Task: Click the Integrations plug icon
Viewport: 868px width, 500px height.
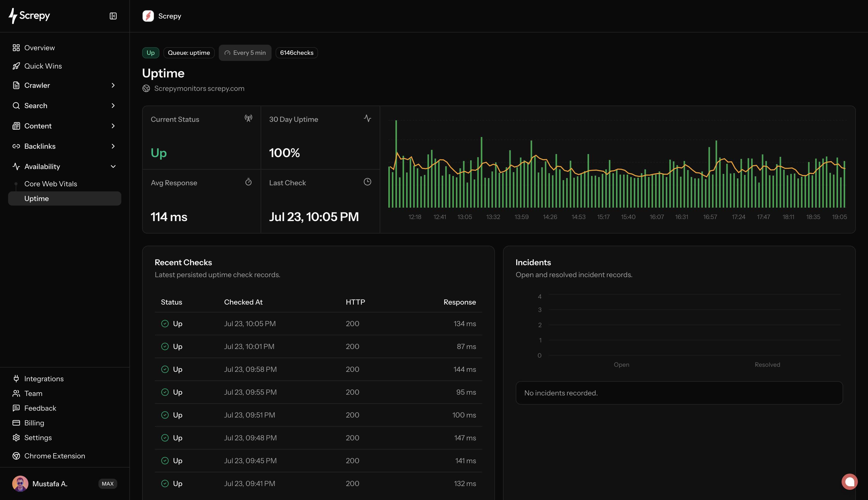Action: 16,378
